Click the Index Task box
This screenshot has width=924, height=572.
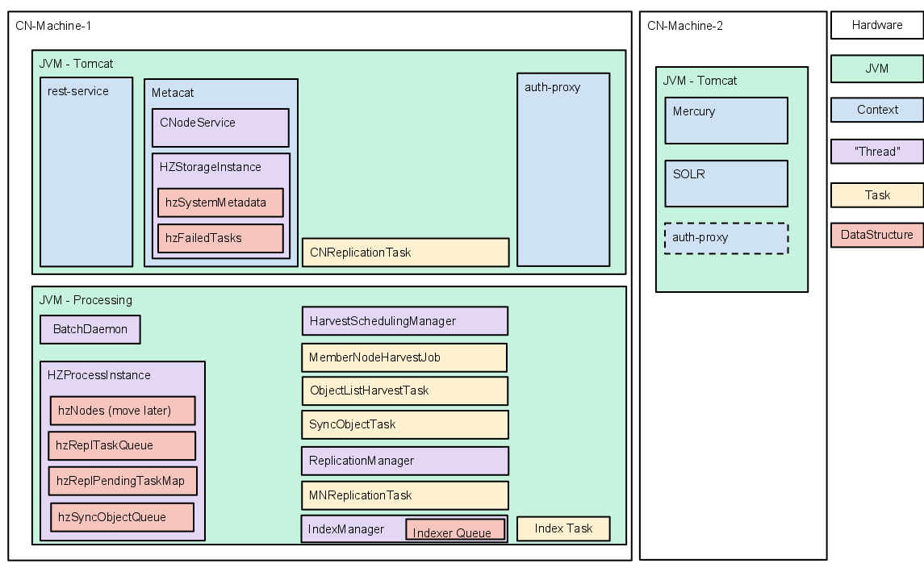point(562,528)
